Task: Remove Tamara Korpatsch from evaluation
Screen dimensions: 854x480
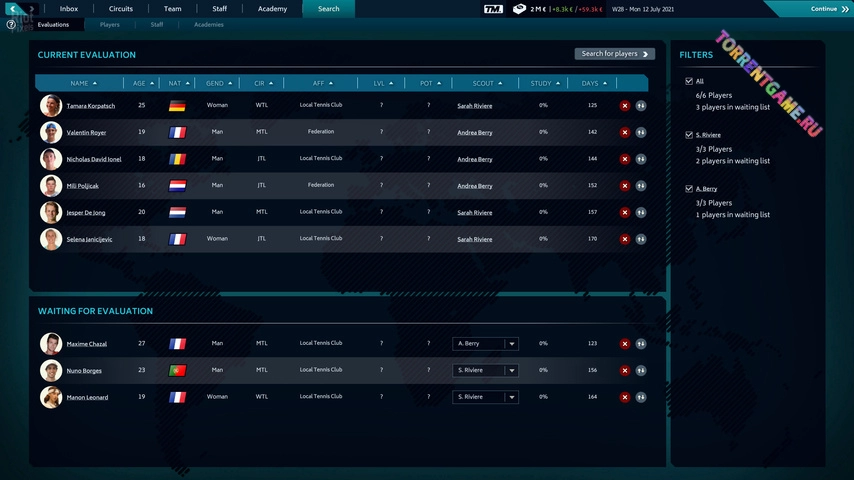Action: click(x=625, y=105)
